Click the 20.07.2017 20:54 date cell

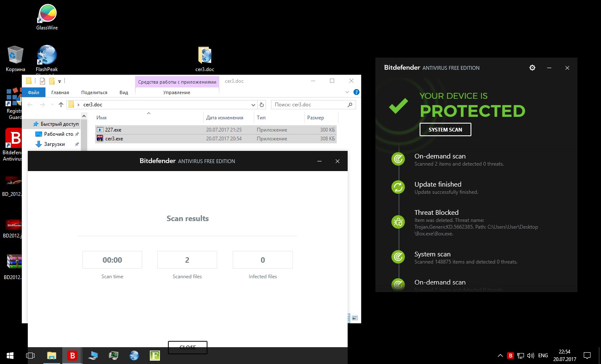coord(223,139)
